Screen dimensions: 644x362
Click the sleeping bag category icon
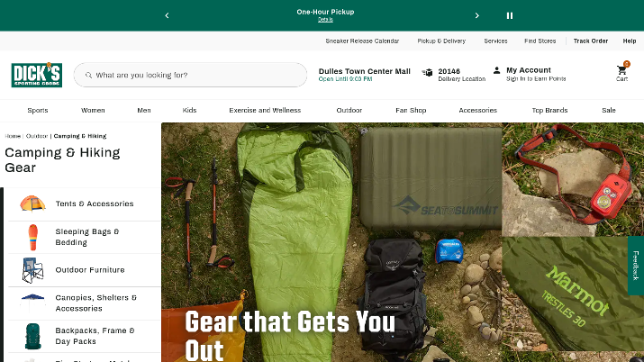pos(32,237)
